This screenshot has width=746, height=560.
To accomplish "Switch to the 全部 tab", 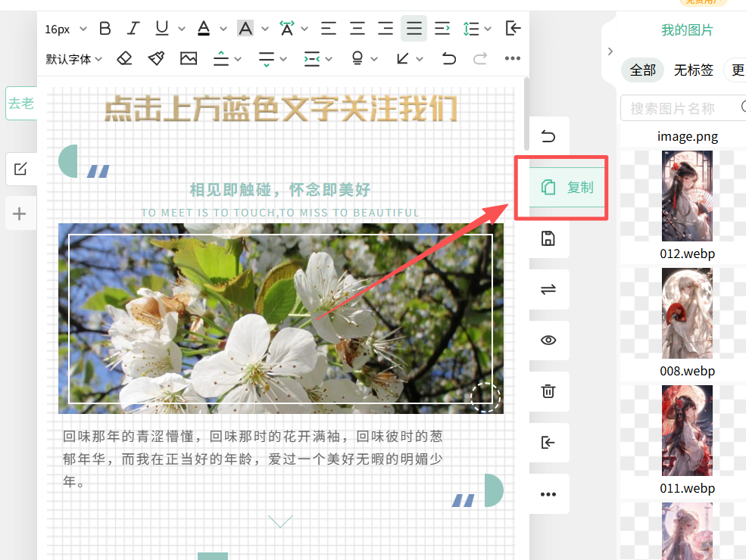I will coord(642,70).
